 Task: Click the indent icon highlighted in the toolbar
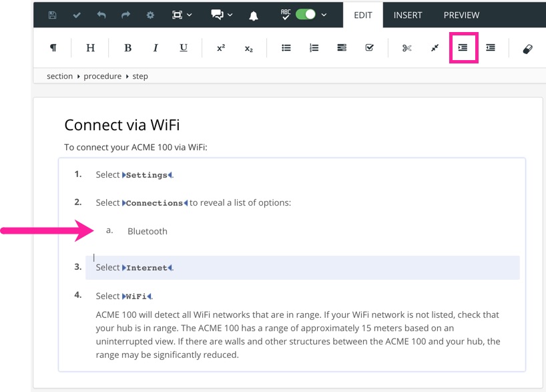point(463,48)
